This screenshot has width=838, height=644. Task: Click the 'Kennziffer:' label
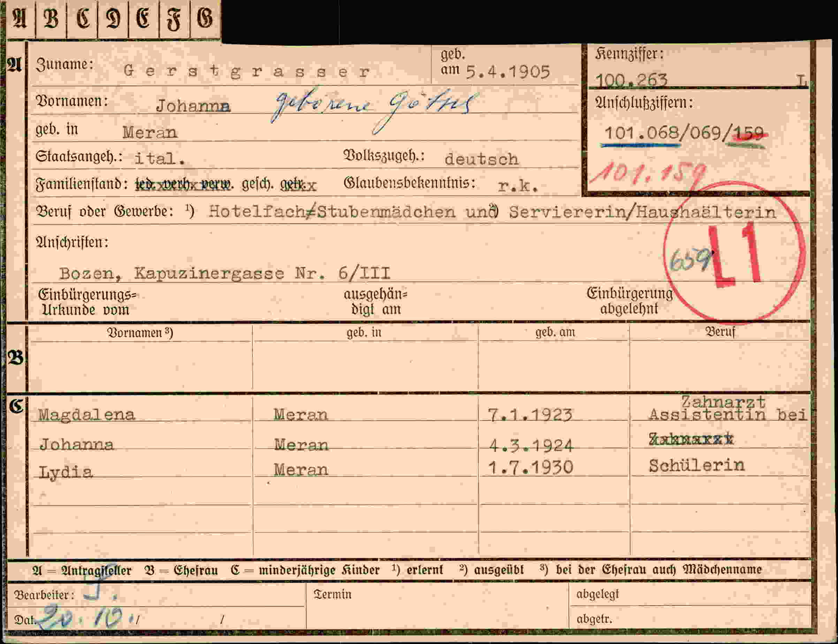[x=629, y=54]
